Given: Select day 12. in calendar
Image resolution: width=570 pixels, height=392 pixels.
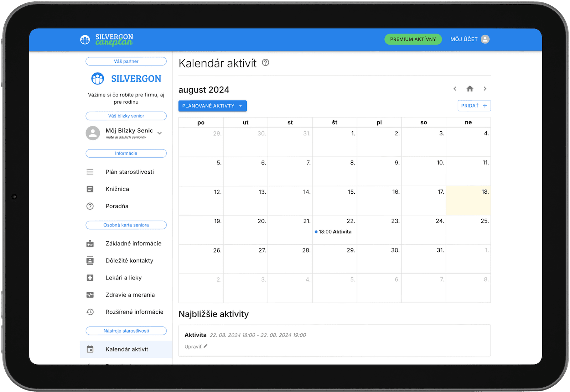Looking at the screenshot, I should [201, 201].
